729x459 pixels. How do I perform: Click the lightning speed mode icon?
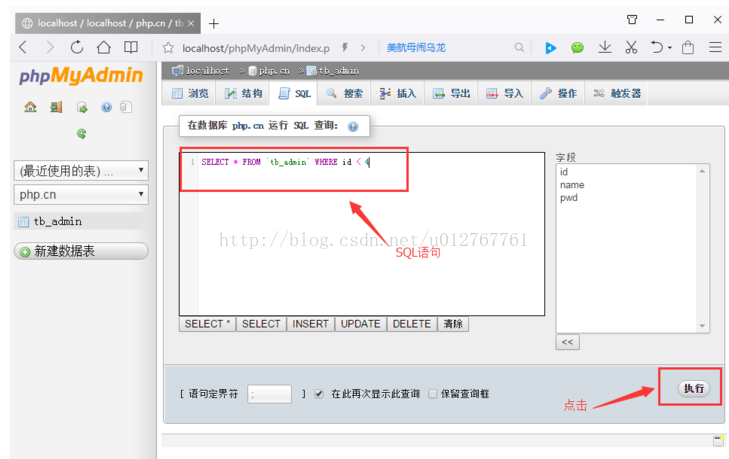tap(345, 47)
